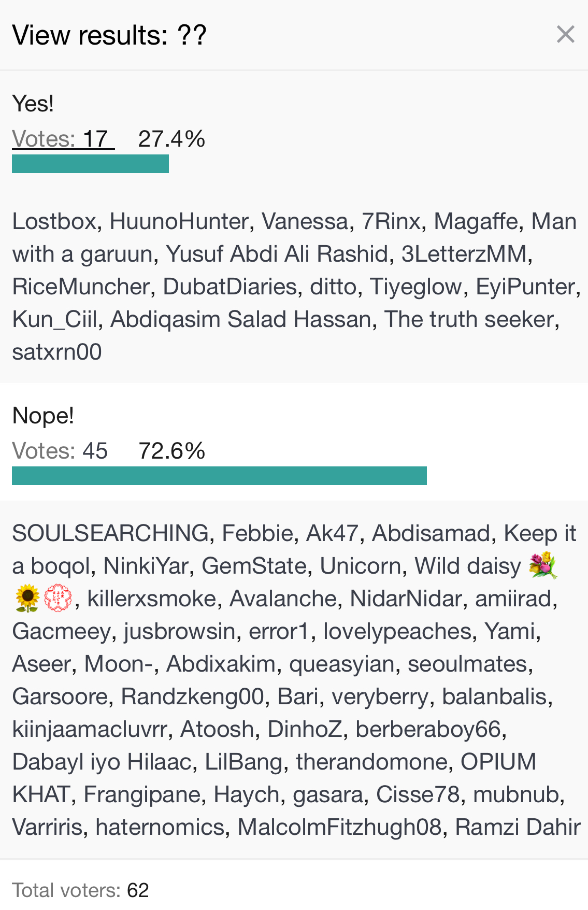Open SOULSEARCHING in the Nope voters
The image size is (588, 910).
pyautogui.click(x=110, y=533)
